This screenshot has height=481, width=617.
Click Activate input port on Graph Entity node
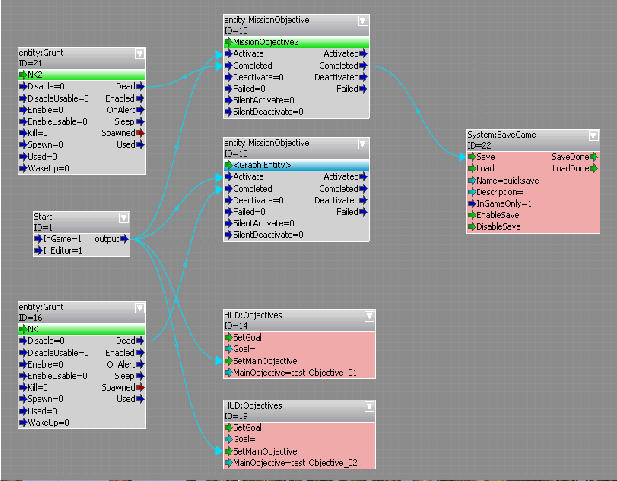tap(229, 177)
